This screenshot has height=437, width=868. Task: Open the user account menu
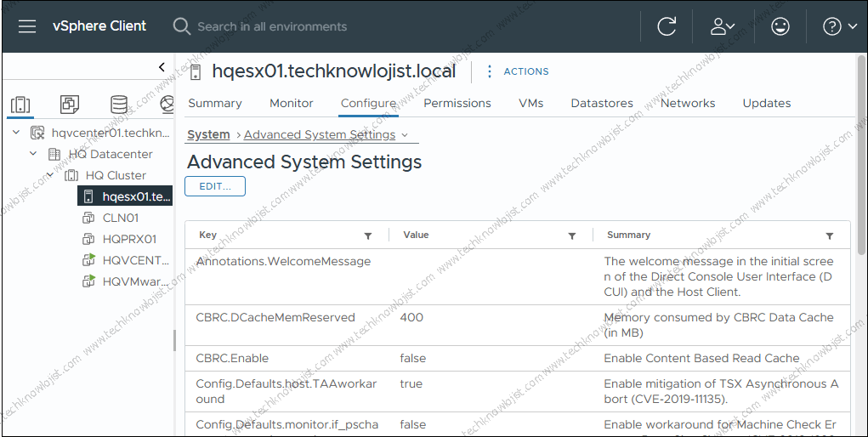722,26
